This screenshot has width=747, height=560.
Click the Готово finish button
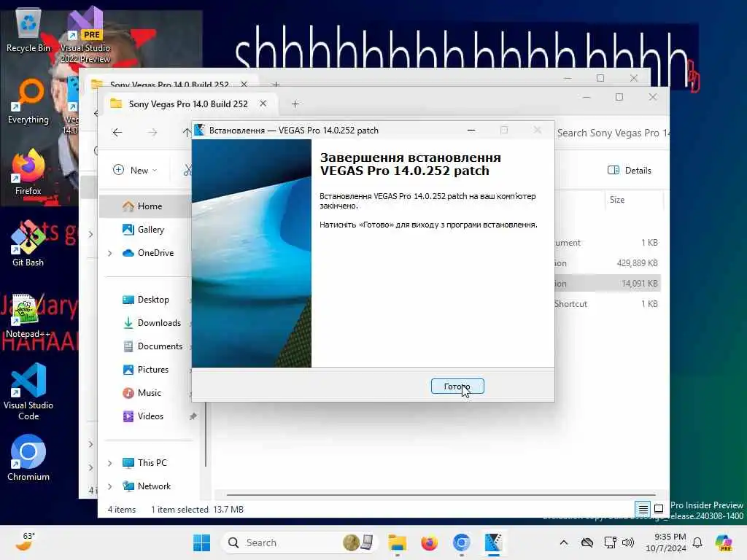click(x=457, y=386)
